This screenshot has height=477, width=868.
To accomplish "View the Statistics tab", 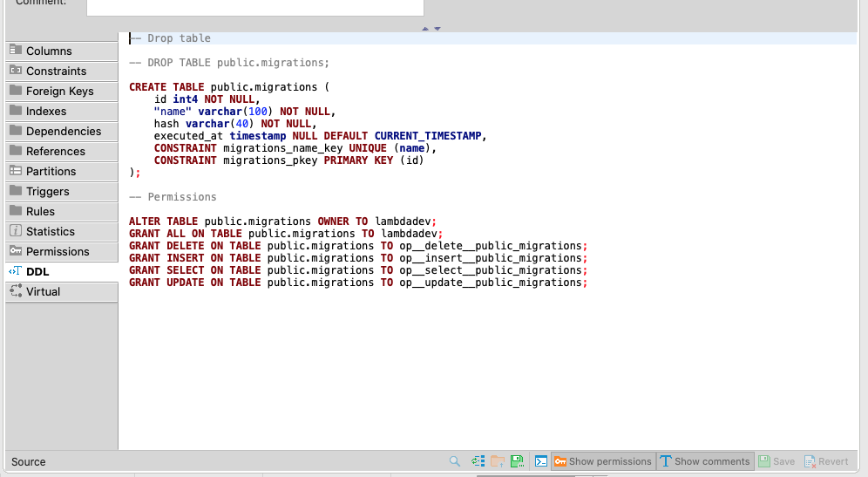I will 62,232.
